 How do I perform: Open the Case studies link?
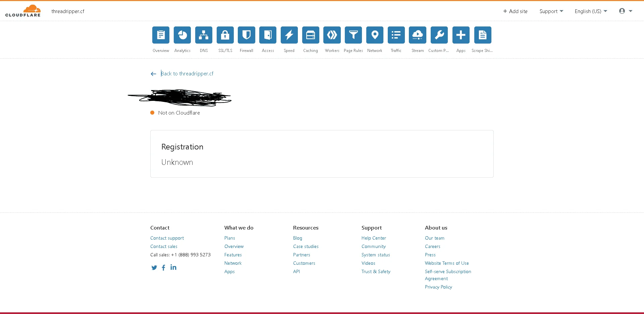[x=306, y=246]
